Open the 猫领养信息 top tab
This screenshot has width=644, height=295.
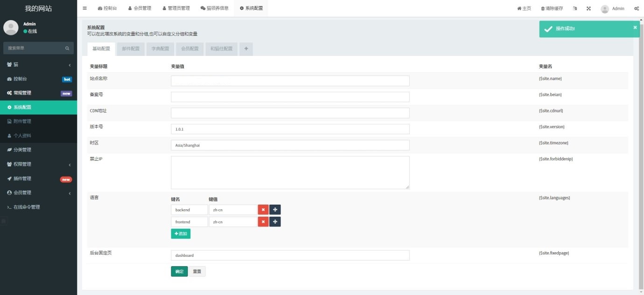pyautogui.click(x=214, y=8)
